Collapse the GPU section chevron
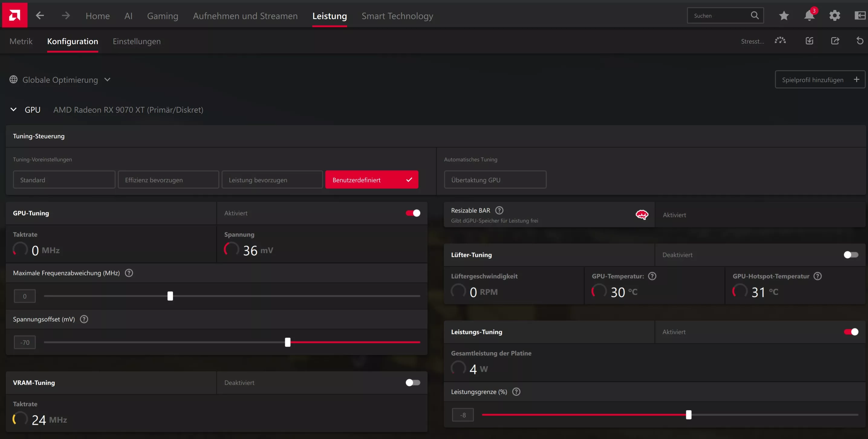Viewport: 868px width, 439px height. [x=14, y=109]
